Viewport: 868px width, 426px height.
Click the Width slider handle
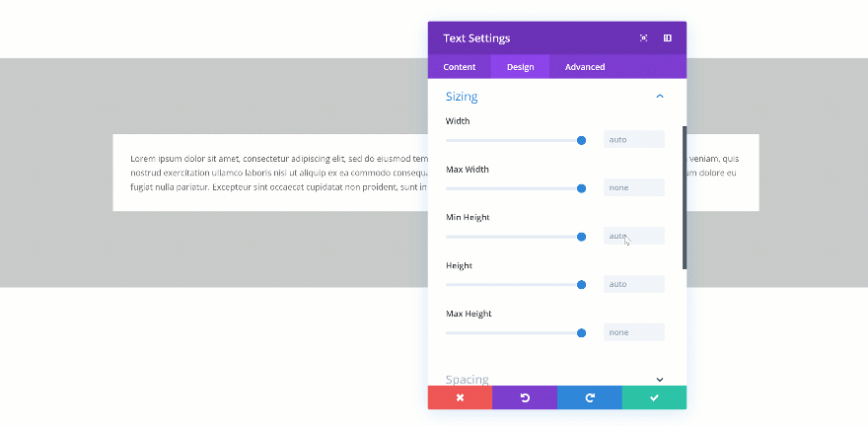pyautogui.click(x=581, y=140)
